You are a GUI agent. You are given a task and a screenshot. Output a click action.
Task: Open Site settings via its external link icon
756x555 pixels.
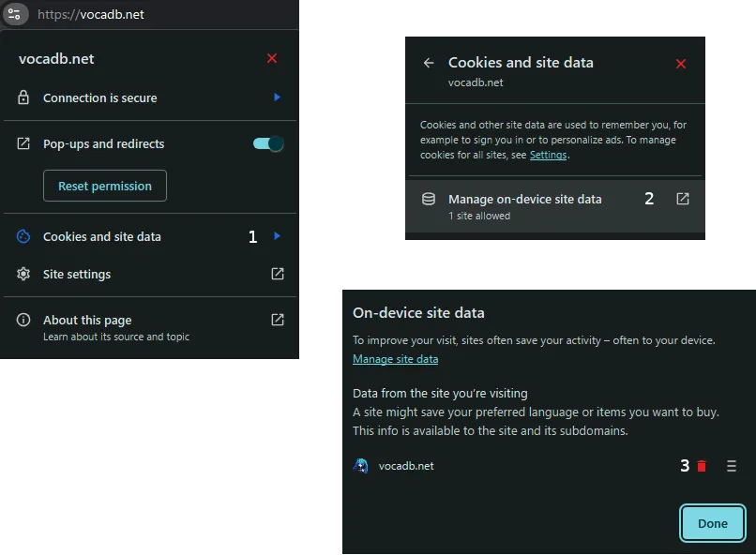click(277, 274)
